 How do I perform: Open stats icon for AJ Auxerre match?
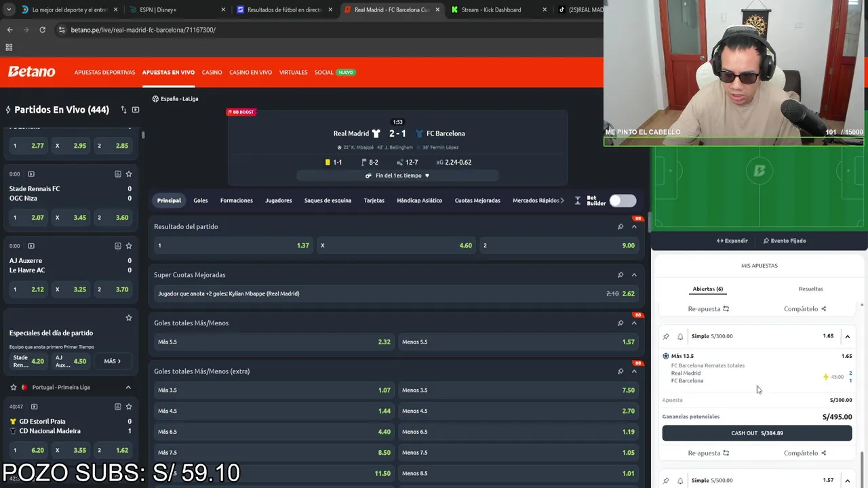click(x=117, y=246)
